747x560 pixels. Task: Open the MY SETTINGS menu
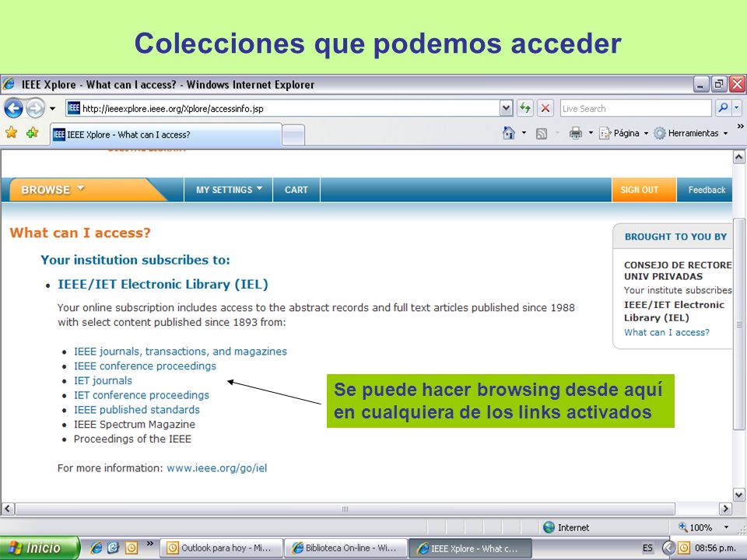(229, 190)
